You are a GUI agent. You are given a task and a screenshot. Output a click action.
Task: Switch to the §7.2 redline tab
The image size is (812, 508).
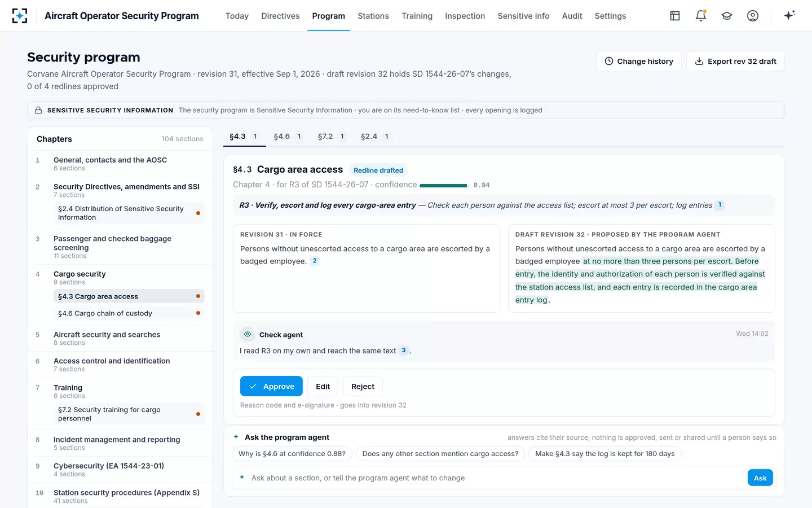pos(332,137)
